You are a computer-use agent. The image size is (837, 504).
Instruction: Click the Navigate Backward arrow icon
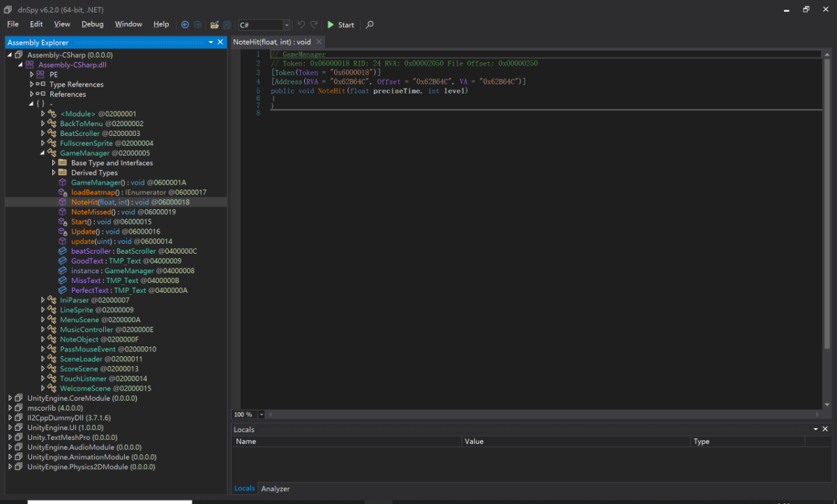(185, 24)
